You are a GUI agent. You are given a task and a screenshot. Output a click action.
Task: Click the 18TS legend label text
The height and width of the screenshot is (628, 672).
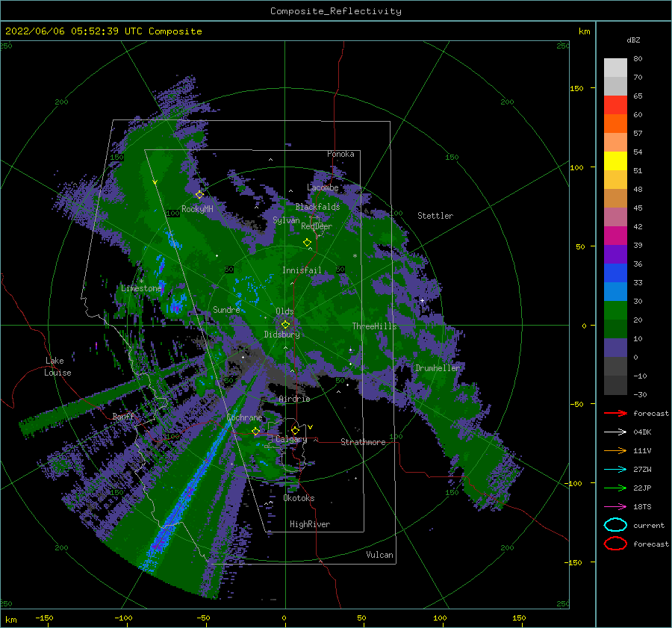pos(642,506)
